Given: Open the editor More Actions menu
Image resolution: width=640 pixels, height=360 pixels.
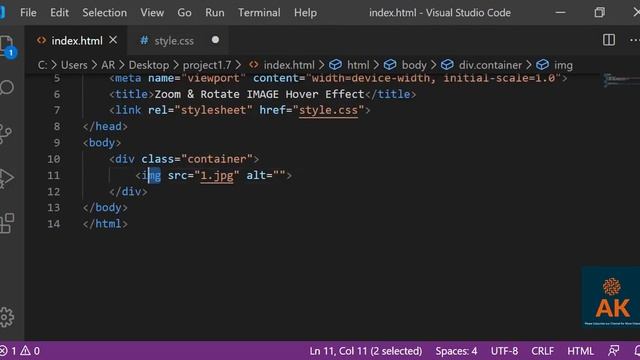Looking at the screenshot, I should tap(634, 40).
